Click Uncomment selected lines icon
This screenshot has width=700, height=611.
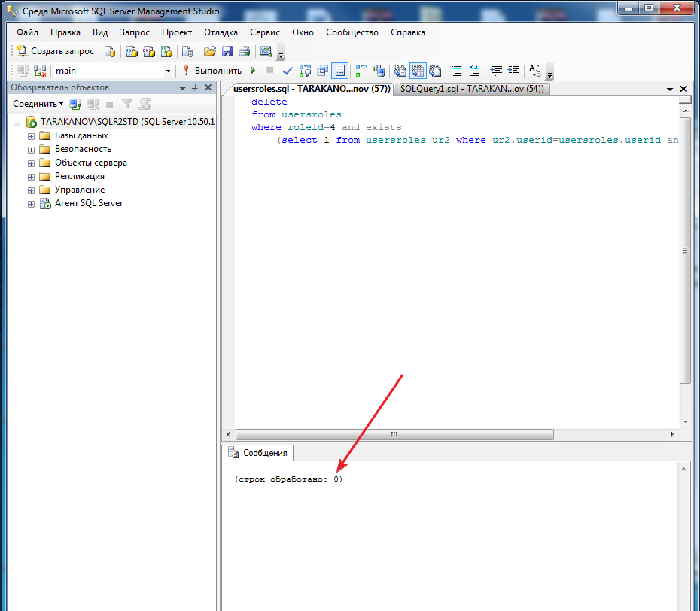[474, 71]
